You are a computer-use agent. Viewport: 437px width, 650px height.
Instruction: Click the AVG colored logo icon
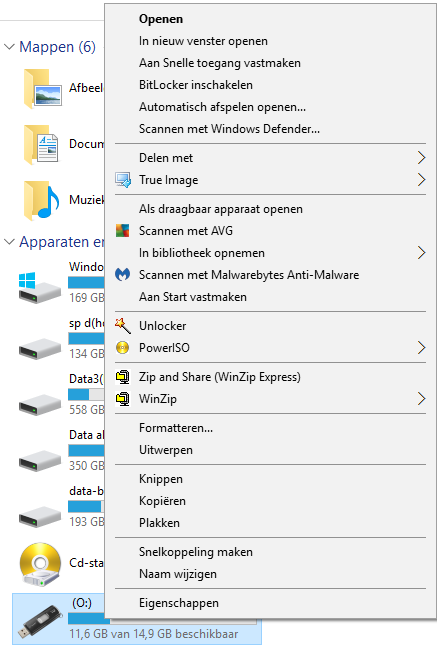pyautogui.click(x=122, y=231)
